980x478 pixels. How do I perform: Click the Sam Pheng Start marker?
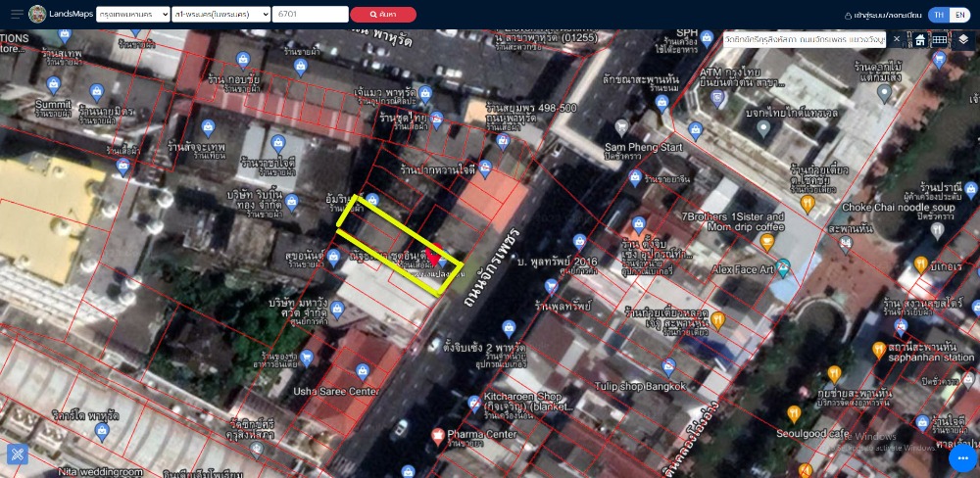pyautogui.click(x=621, y=128)
